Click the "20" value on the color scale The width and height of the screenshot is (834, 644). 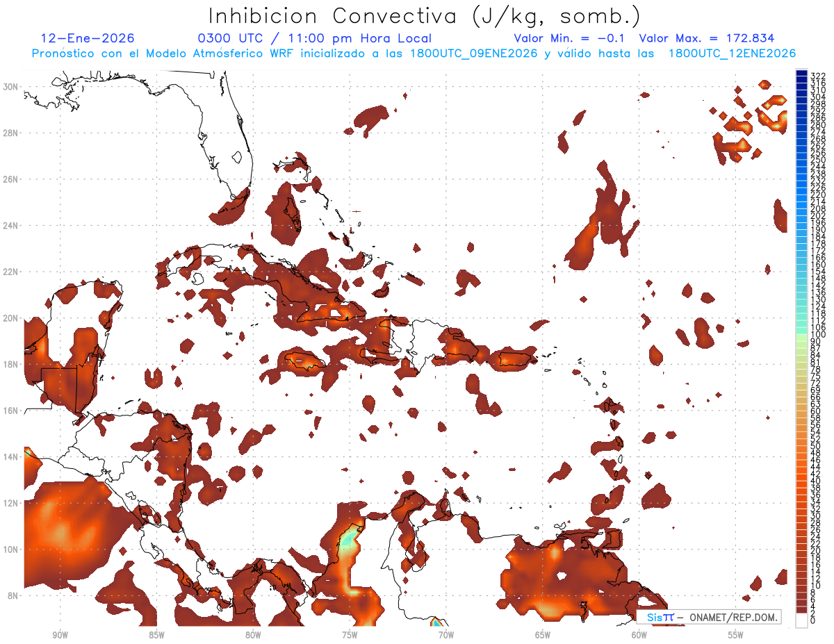pos(816,550)
